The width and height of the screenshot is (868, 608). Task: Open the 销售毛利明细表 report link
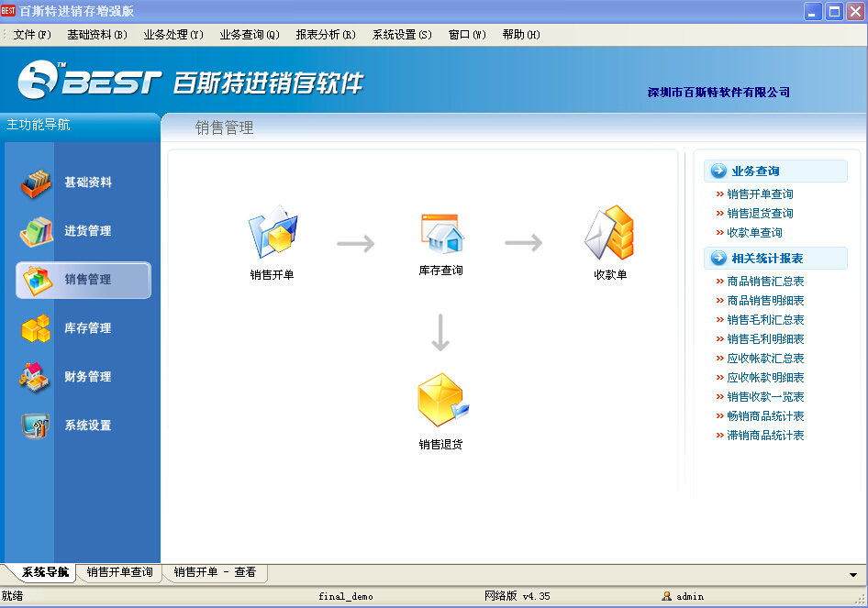click(x=765, y=339)
